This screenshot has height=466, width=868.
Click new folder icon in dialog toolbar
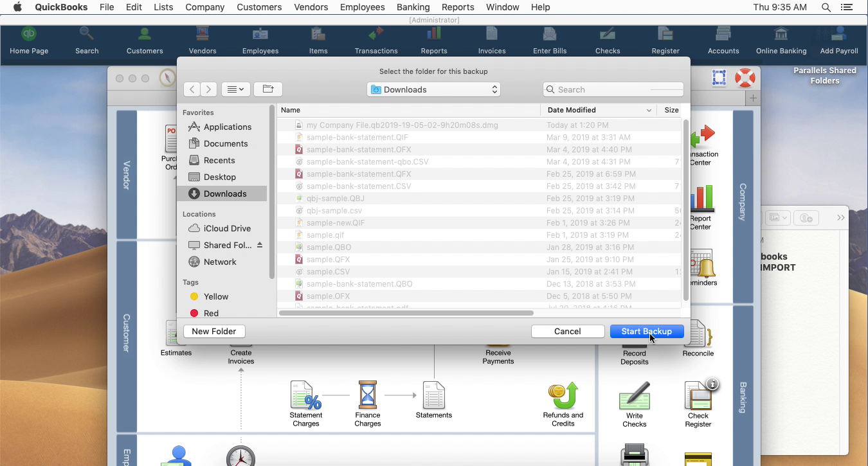coord(268,89)
